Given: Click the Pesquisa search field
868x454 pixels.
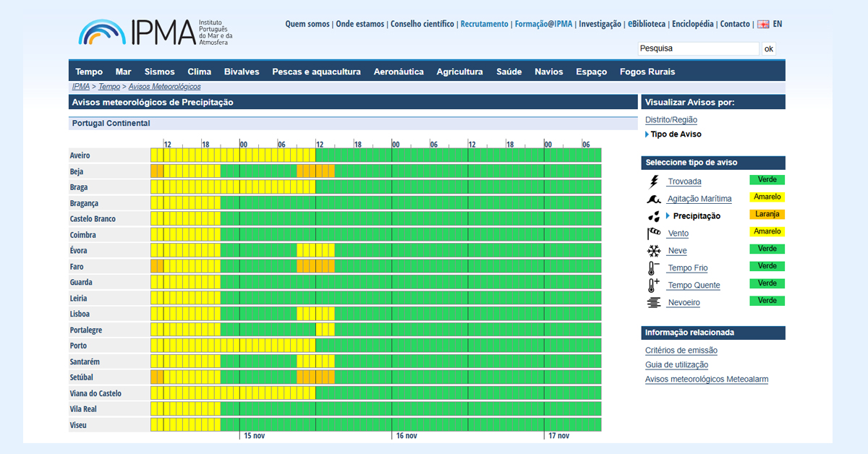Looking at the screenshot, I should (x=698, y=48).
